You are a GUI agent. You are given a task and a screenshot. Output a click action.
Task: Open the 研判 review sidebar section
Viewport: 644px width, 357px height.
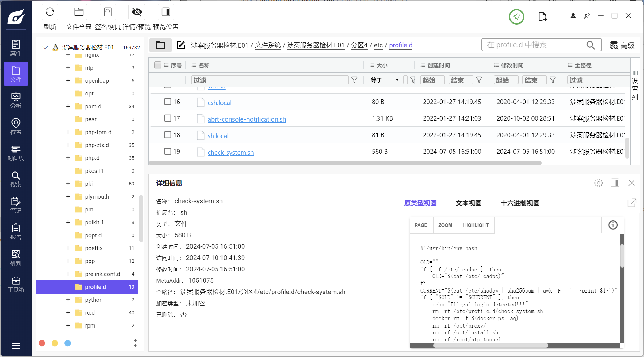(x=16, y=258)
